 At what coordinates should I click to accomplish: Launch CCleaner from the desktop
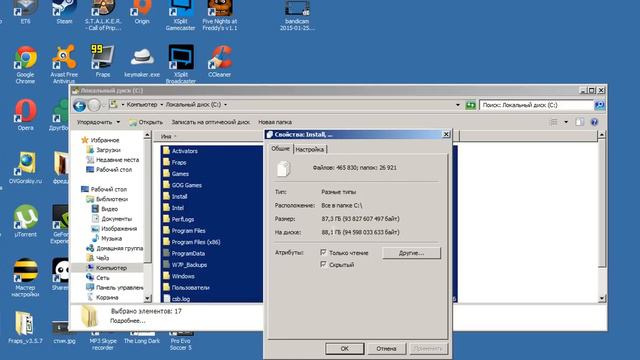[220, 61]
